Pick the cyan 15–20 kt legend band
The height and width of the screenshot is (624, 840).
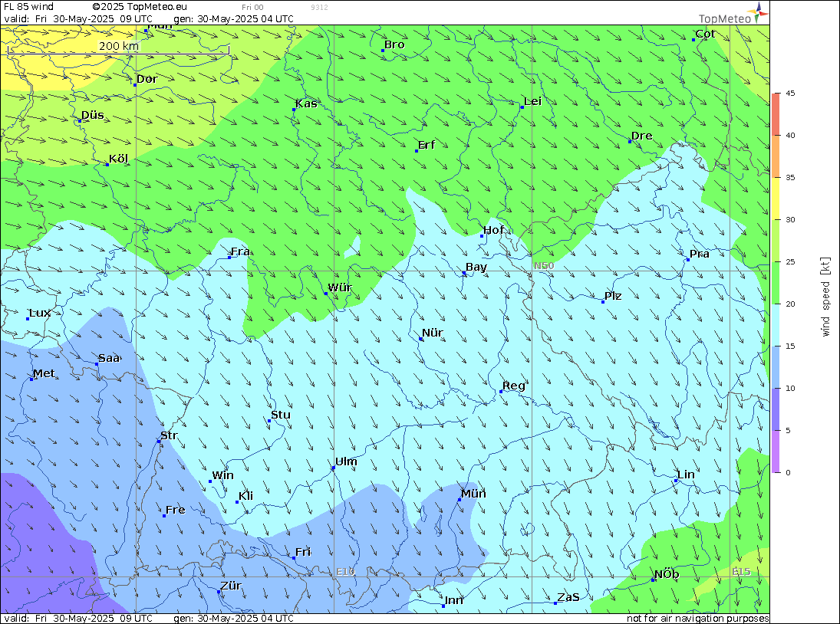776,325
